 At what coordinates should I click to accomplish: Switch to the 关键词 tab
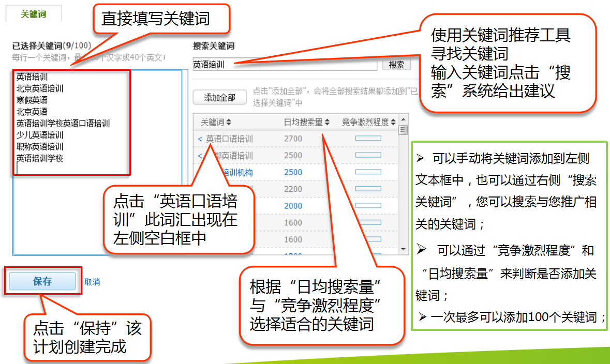[x=33, y=13]
